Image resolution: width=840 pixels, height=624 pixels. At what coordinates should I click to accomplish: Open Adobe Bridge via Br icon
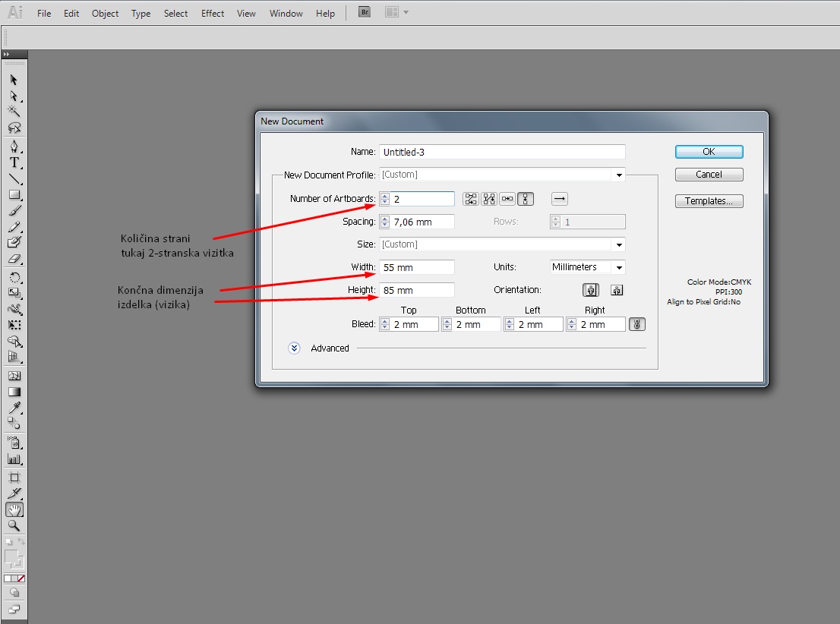[x=365, y=12]
